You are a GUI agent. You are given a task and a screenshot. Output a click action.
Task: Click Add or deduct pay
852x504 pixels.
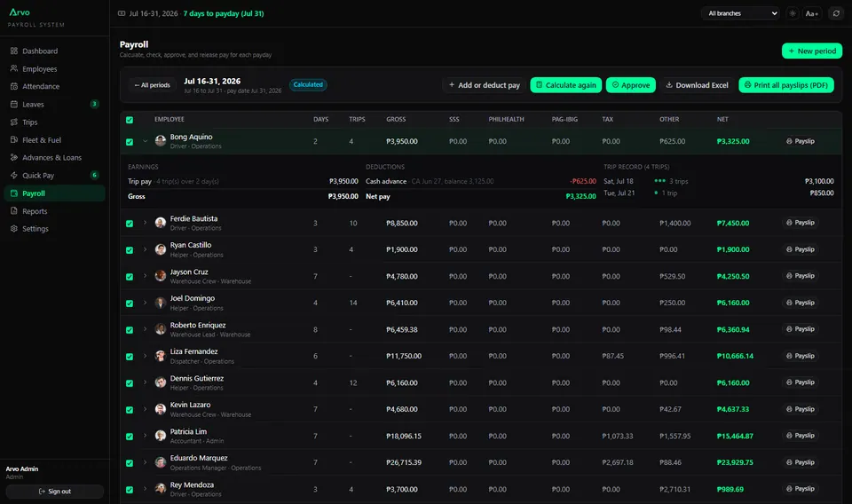pyautogui.click(x=485, y=85)
